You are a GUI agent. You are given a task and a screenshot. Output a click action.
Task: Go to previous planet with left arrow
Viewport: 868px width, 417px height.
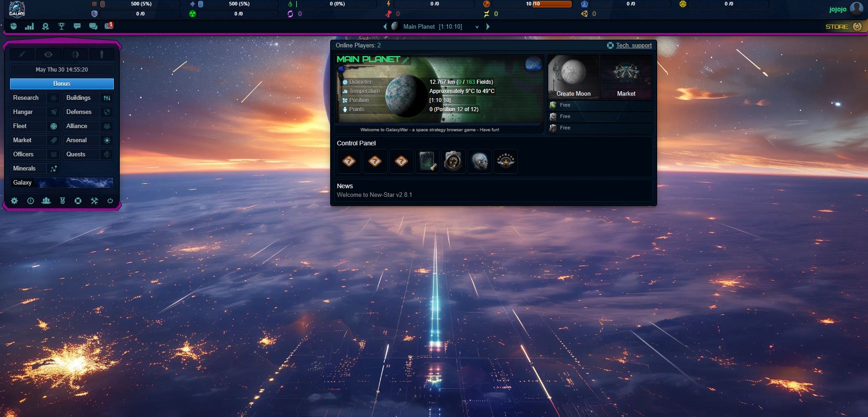385,27
